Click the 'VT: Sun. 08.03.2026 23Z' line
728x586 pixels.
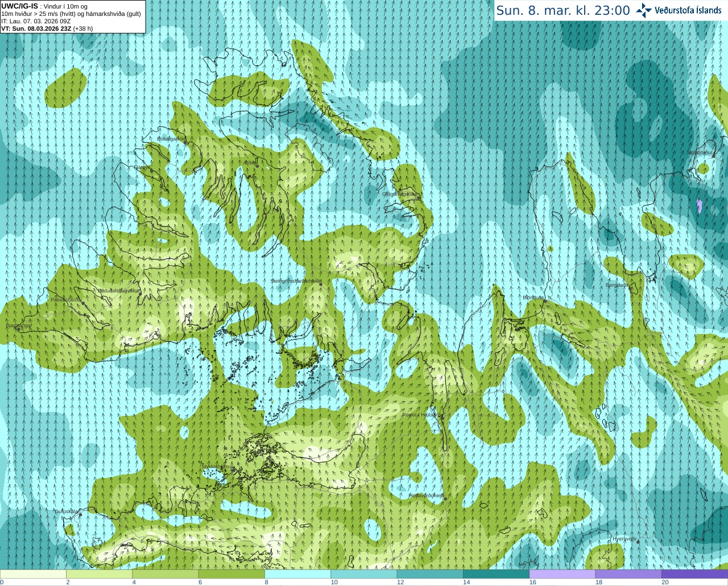(x=36, y=28)
